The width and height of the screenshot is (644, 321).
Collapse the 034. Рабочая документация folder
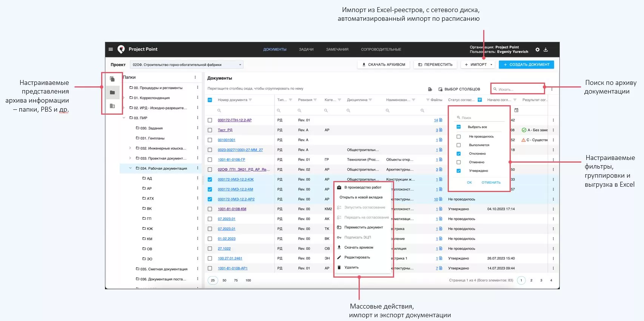[130, 168]
